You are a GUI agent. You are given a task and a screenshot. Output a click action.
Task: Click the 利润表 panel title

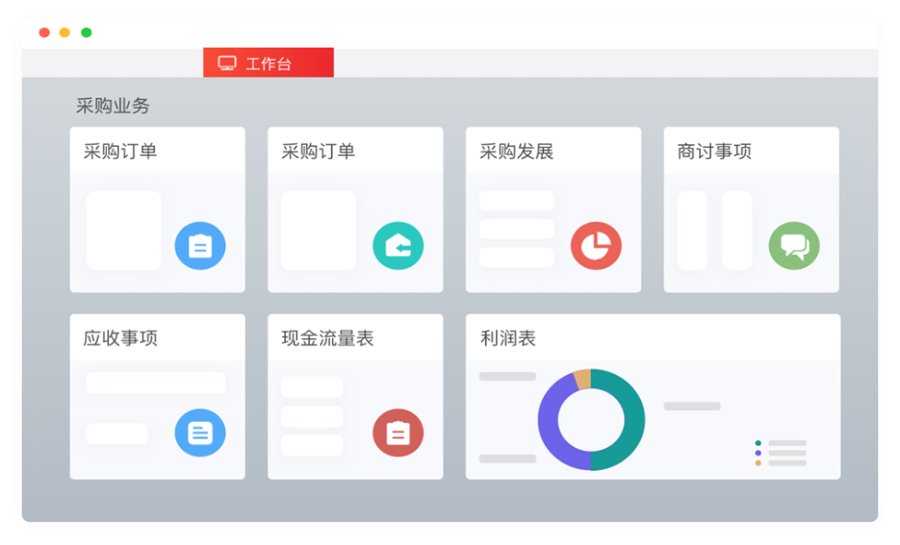point(508,339)
